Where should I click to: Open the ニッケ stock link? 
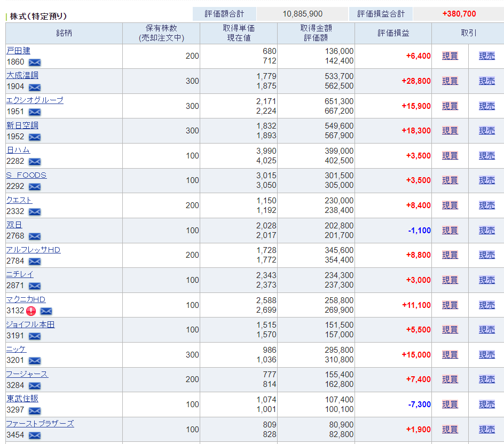[x=17, y=349]
